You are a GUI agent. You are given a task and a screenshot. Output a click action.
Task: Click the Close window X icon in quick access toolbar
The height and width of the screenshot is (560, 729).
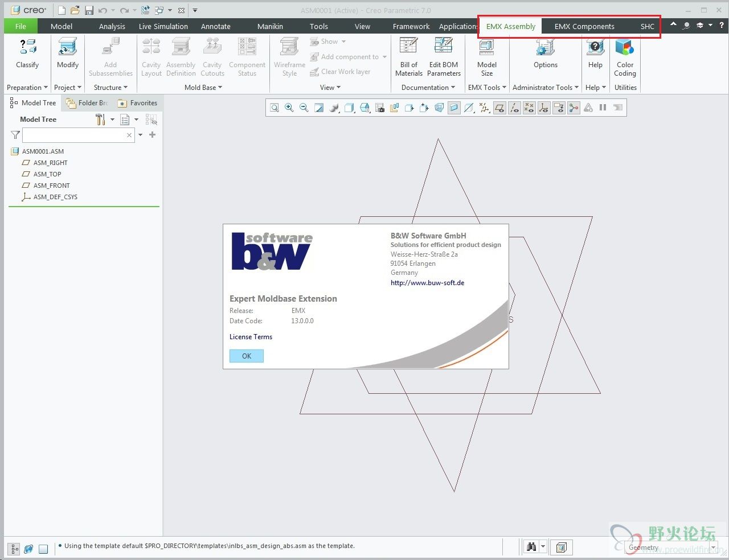(x=181, y=10)
